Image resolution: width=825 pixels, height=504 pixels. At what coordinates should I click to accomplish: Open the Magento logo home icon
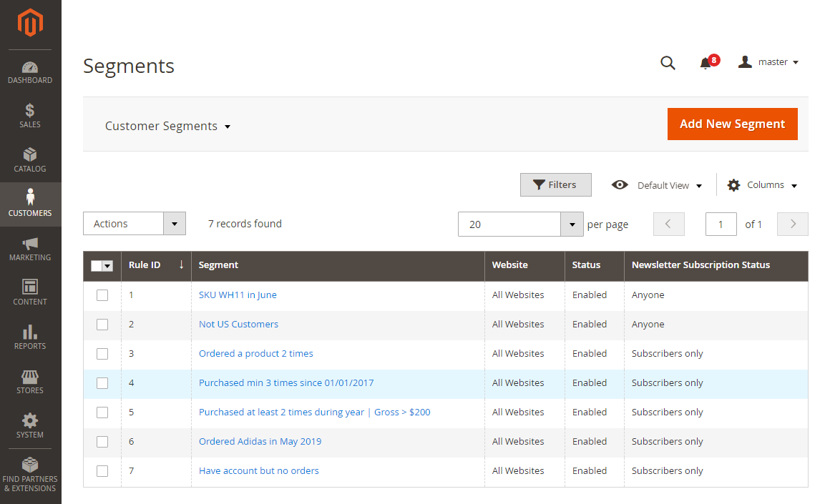pos(29,22)
